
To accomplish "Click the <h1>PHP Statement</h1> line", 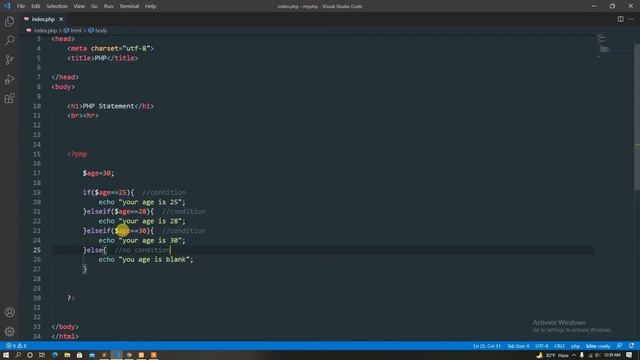I will click(110, 106).
